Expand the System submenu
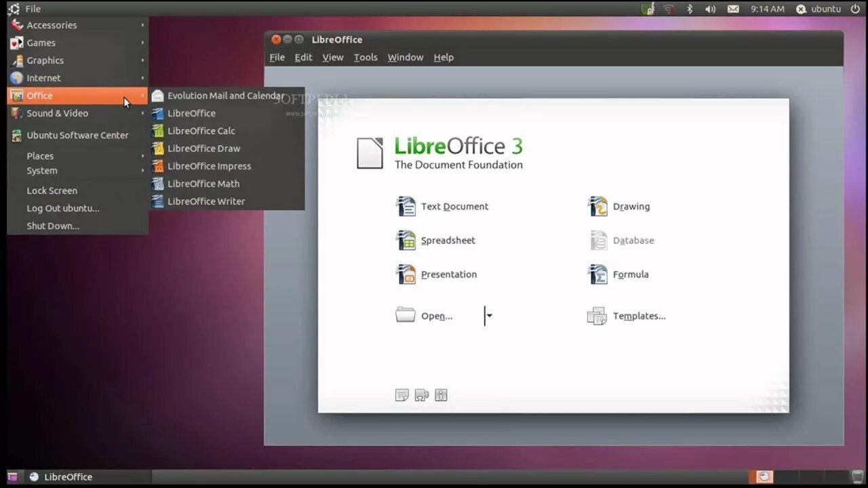The image size is (868, 488). coord(78,171)
